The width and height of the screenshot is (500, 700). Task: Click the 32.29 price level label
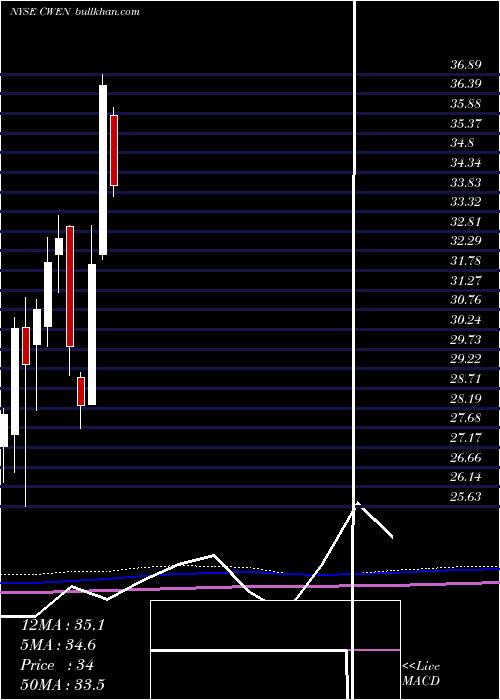click(x=466, y=242)
